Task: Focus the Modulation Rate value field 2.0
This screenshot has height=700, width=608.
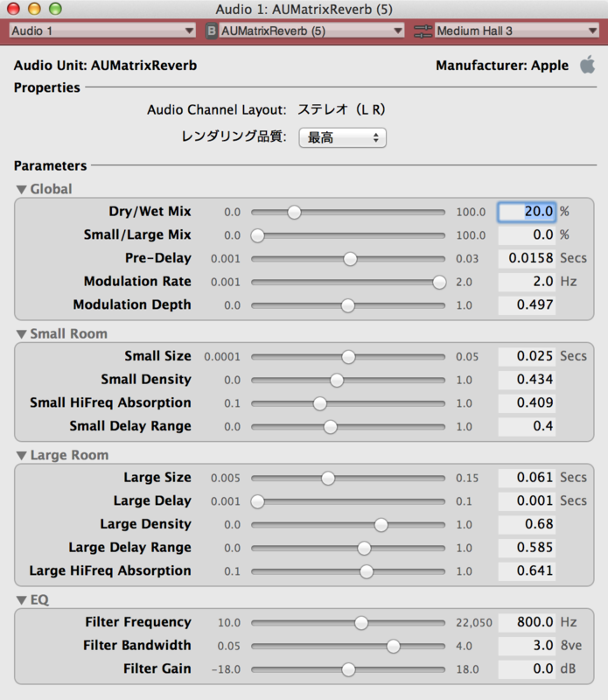Action: (527, 281)
